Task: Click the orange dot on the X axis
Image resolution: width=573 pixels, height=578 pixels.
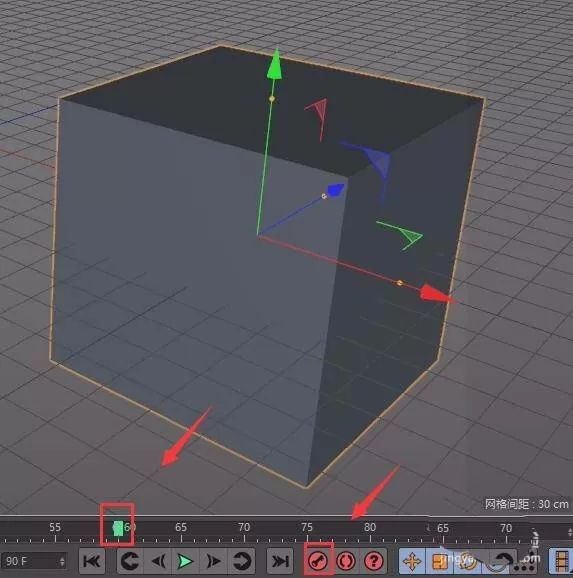Action: tap(399, 283)
